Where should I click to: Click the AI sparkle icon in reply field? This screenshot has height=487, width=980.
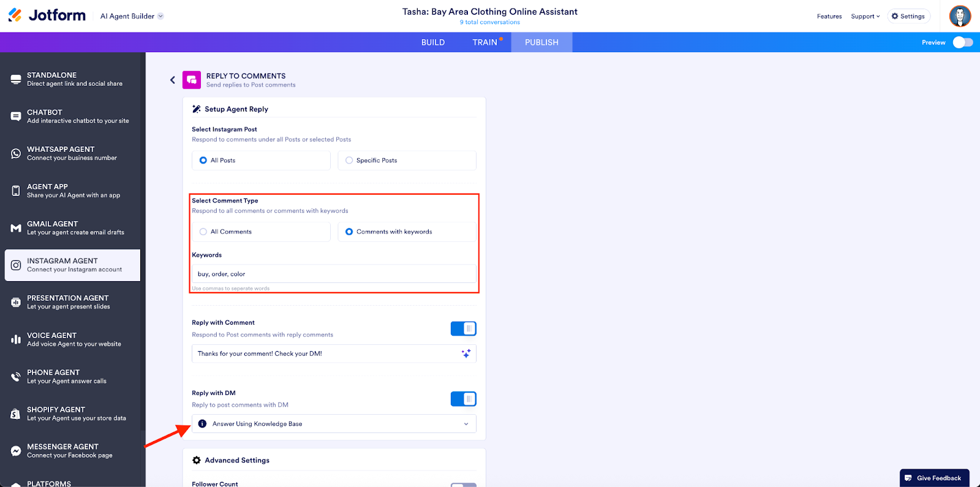(x=466, y=353)
